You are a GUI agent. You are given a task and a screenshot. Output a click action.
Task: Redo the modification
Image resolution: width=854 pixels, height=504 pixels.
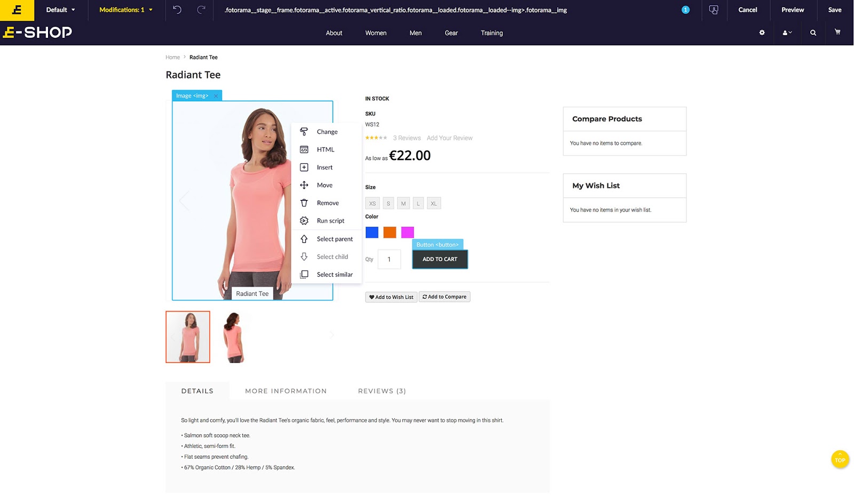point(201,10)
